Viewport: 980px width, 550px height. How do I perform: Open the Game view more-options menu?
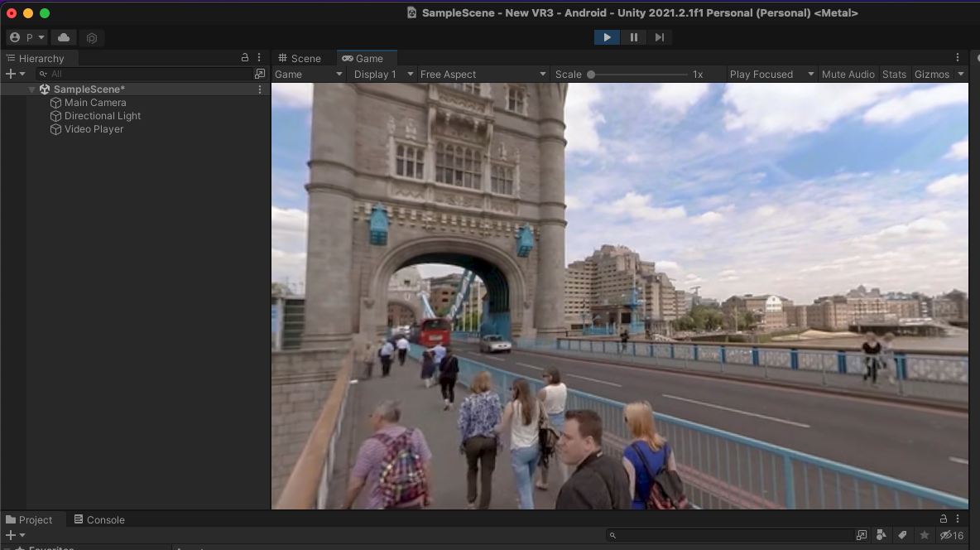958,57
